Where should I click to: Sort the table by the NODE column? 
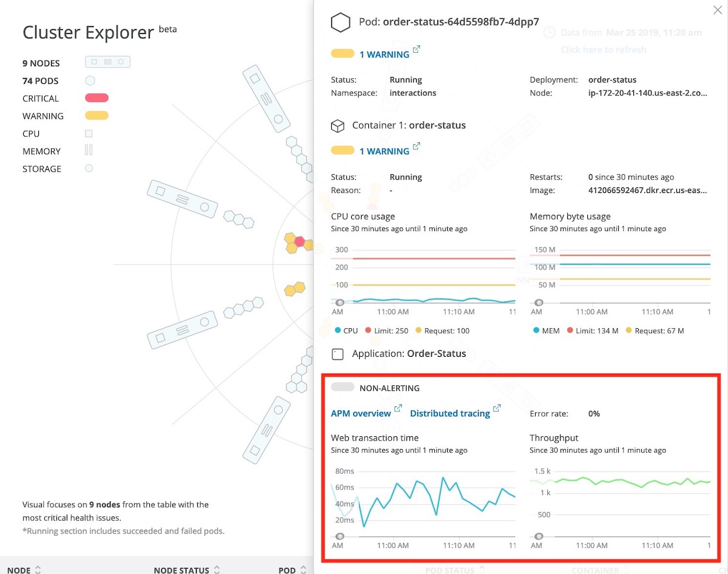[x=24, y=570]
